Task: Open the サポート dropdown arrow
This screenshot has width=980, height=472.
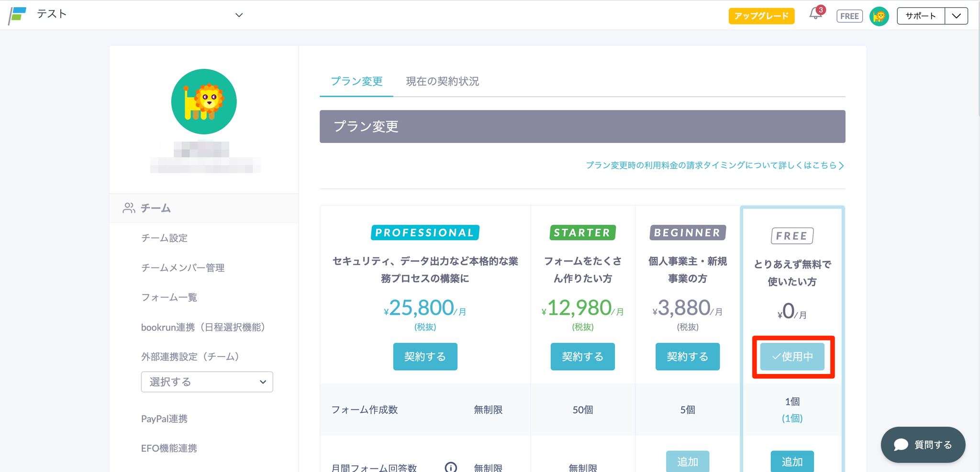Action: 956,16
